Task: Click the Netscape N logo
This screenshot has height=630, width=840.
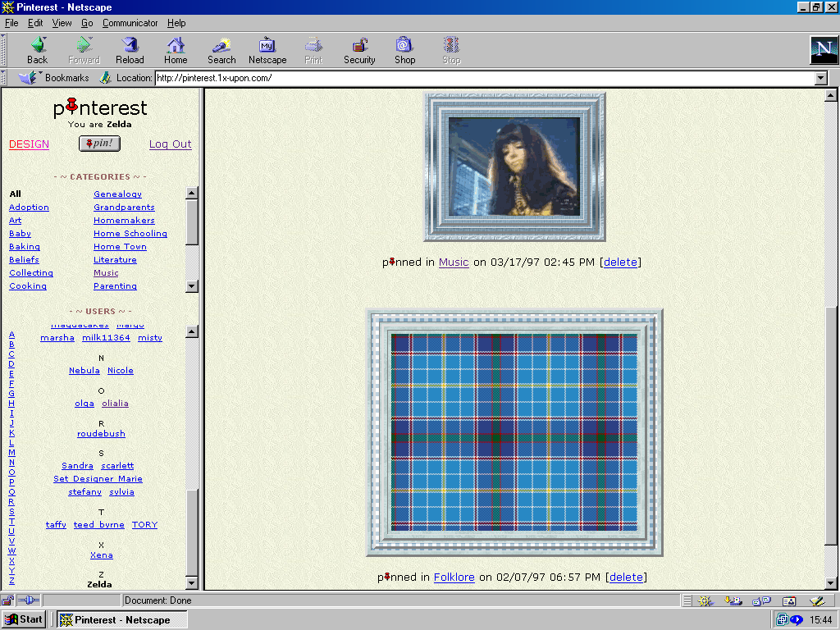Action: tap(823, 50)
